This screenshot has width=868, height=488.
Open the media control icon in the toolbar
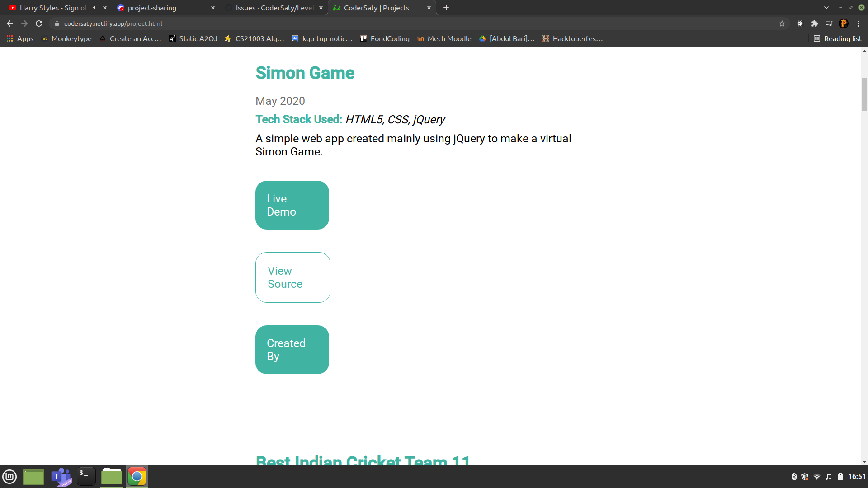coord(829,23)
